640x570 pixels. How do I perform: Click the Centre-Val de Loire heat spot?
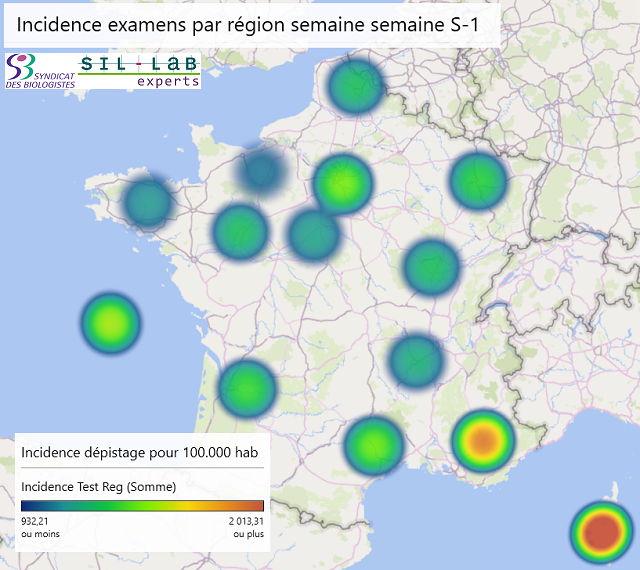tap(314, 234)
